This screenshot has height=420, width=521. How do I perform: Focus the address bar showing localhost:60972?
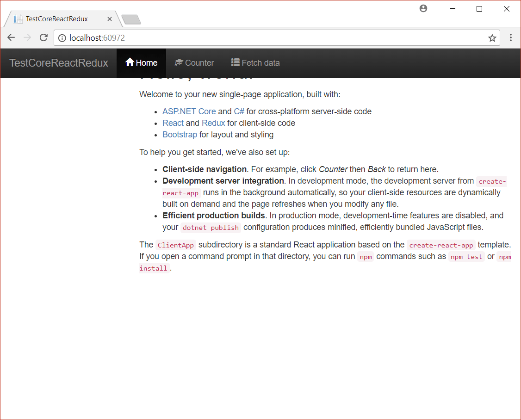278,38
